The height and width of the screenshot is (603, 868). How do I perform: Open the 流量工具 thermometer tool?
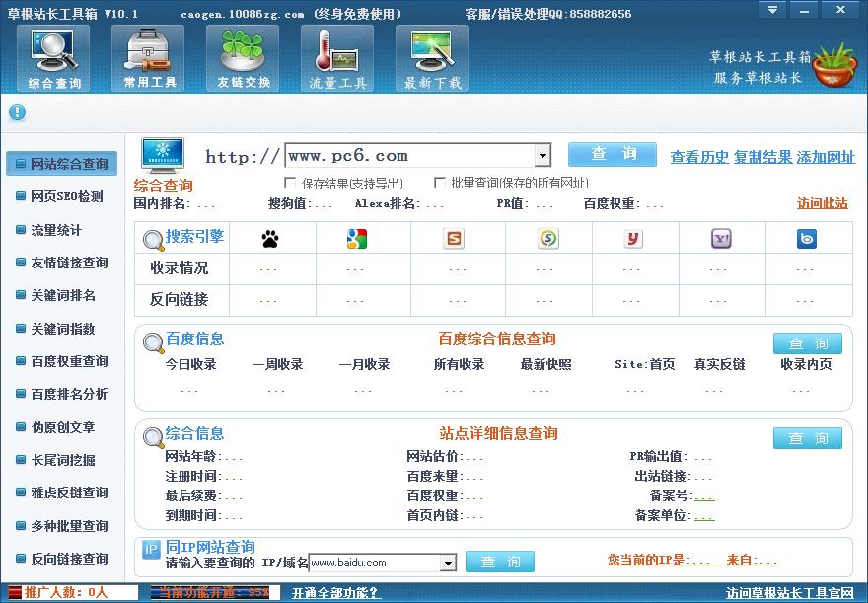click(x=336, y=58)
